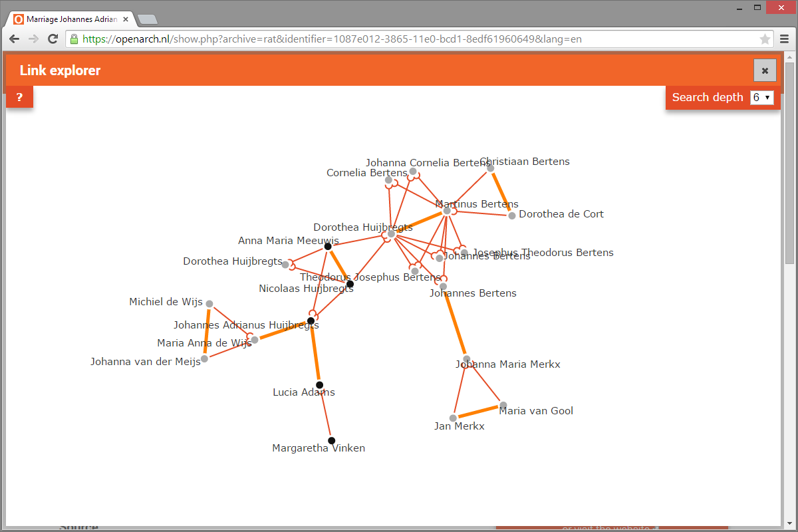Select the Jan Merkx node

(x=453, y=418)
